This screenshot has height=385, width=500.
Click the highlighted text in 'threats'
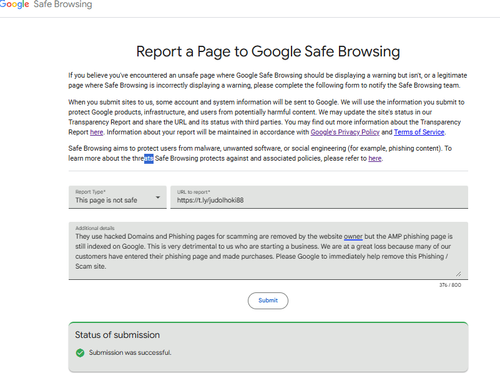(x=149, y=159)
